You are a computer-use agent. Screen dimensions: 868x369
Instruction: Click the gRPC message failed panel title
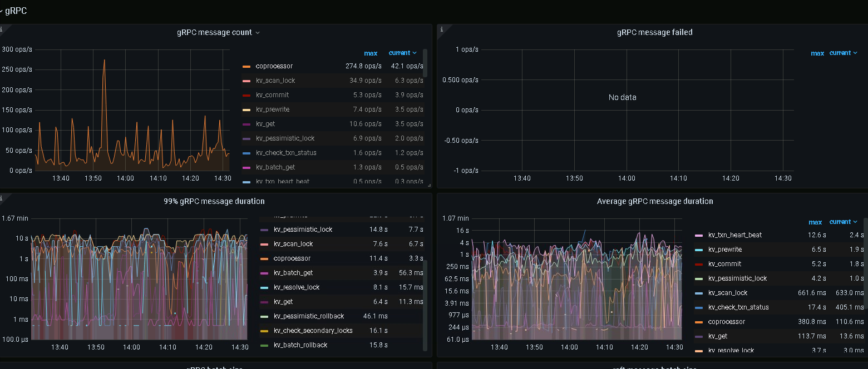pyautogui.click(x=654, y=32)
